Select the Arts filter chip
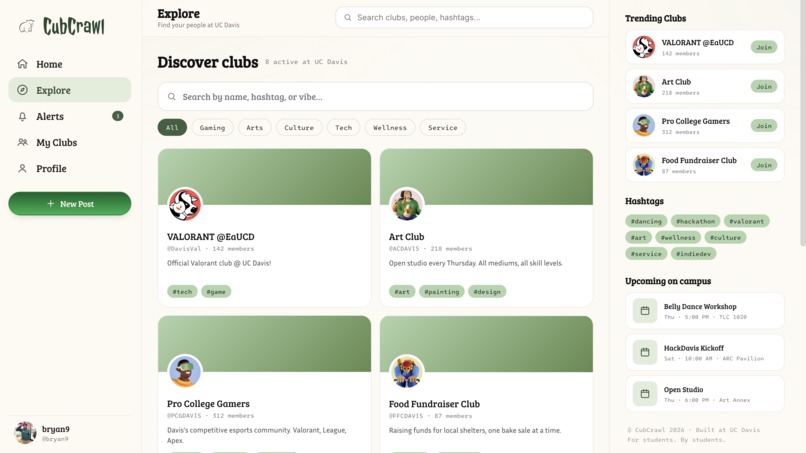 click(x=254, y=128)
